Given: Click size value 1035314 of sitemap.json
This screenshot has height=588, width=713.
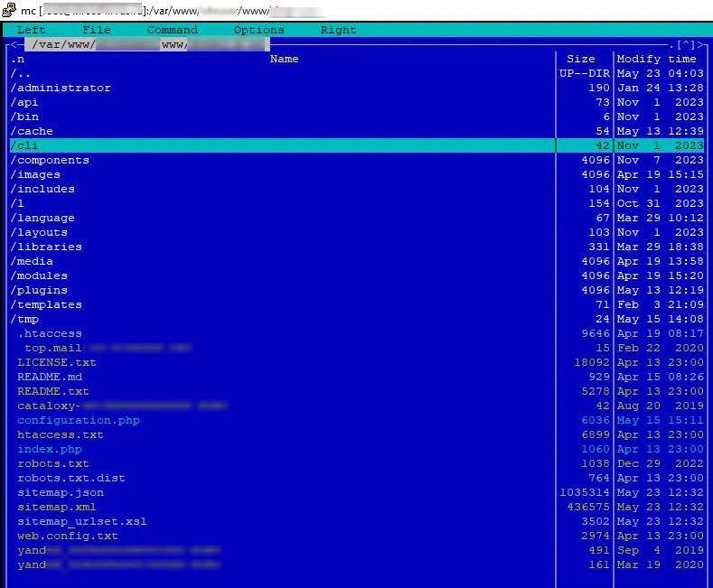Looking at the screenshot, I should coord(585,492).
